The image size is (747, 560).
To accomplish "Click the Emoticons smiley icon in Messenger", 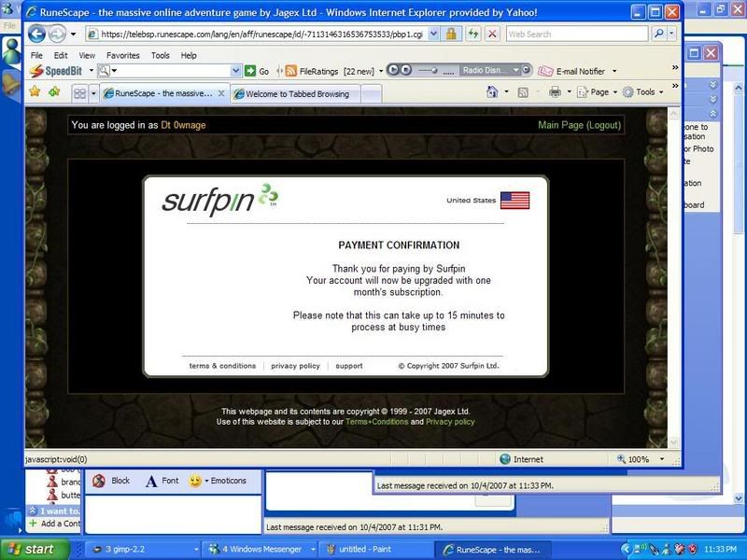I will 195,481.
